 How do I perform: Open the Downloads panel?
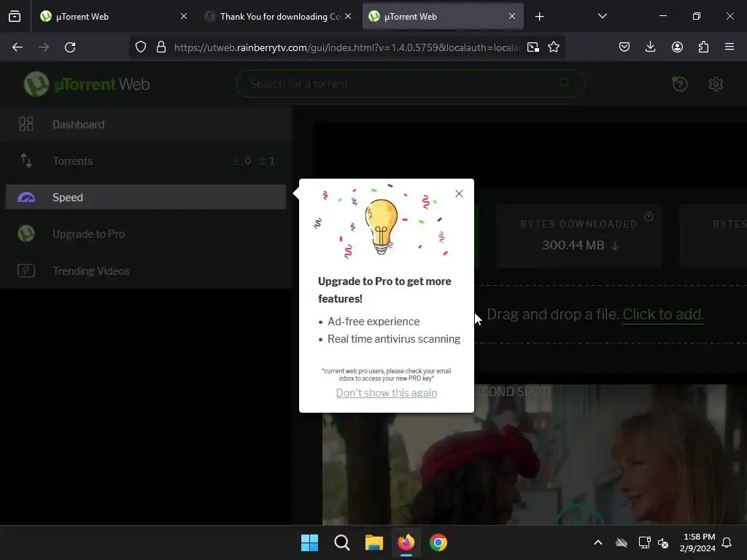(650, 47)
